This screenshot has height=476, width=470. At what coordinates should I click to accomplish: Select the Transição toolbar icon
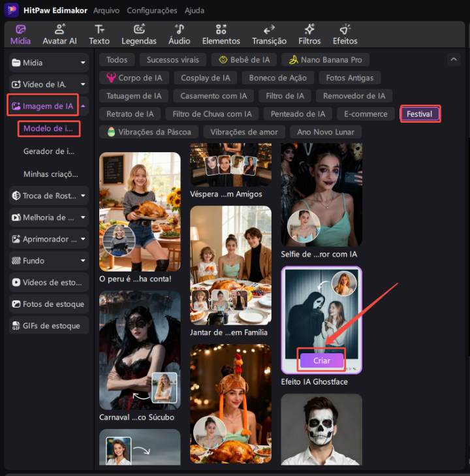[269, 29]
